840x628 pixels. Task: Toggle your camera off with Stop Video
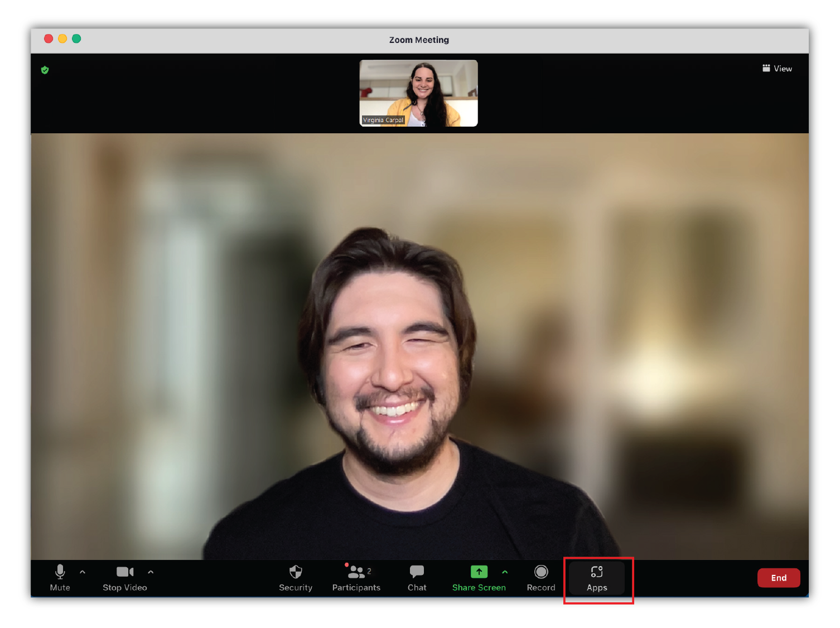(124, 578)
